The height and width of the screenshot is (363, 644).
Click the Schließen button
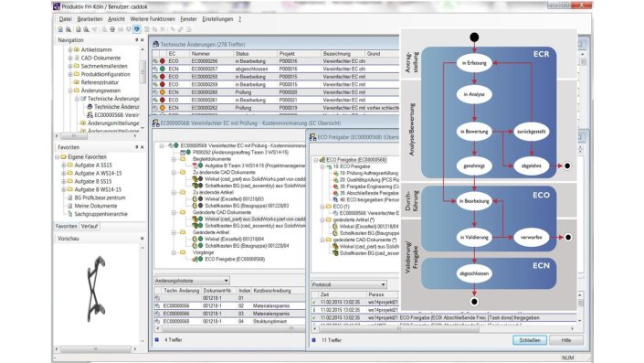tap(530, 340)
